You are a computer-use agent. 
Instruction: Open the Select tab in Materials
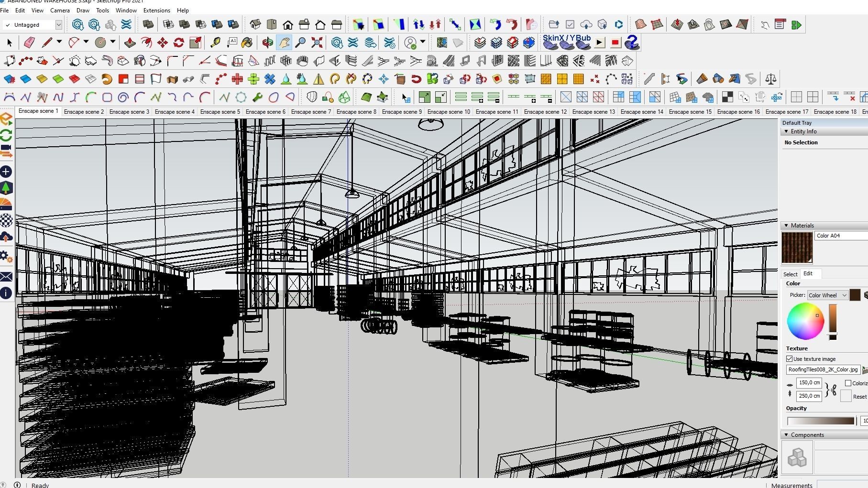[x=791, y=274]
